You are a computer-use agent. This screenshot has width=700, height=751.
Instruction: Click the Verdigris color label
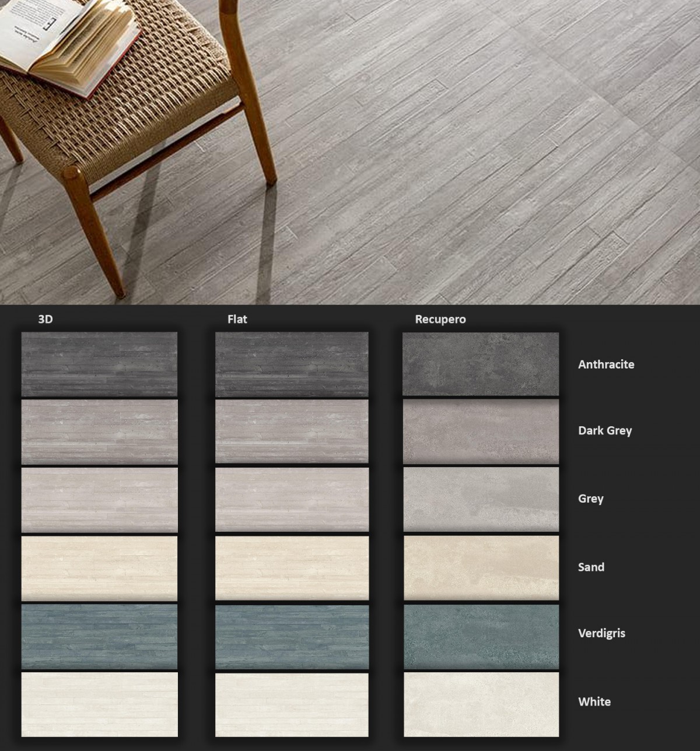coord(601,633)
